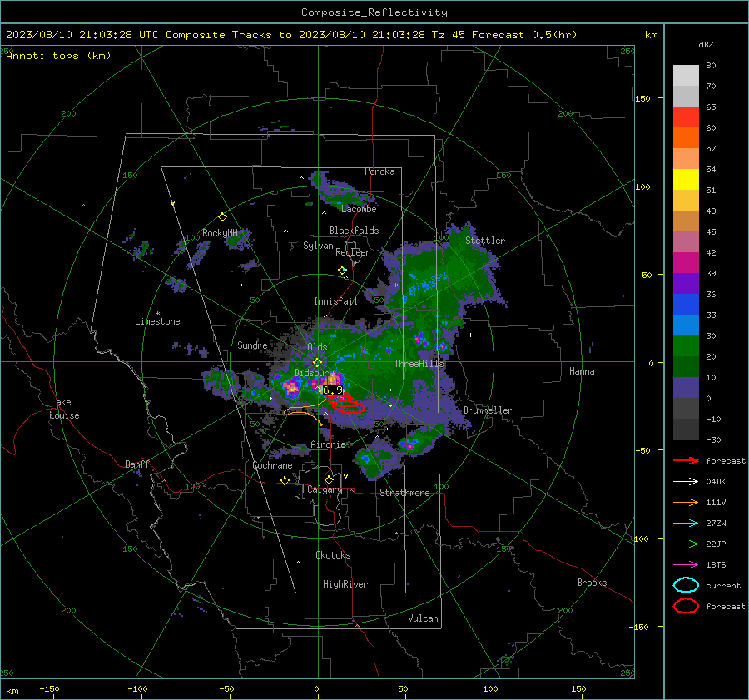
Task: Click the dark gray swatch between -10 and -30
Action: click(x=686, y=429)
